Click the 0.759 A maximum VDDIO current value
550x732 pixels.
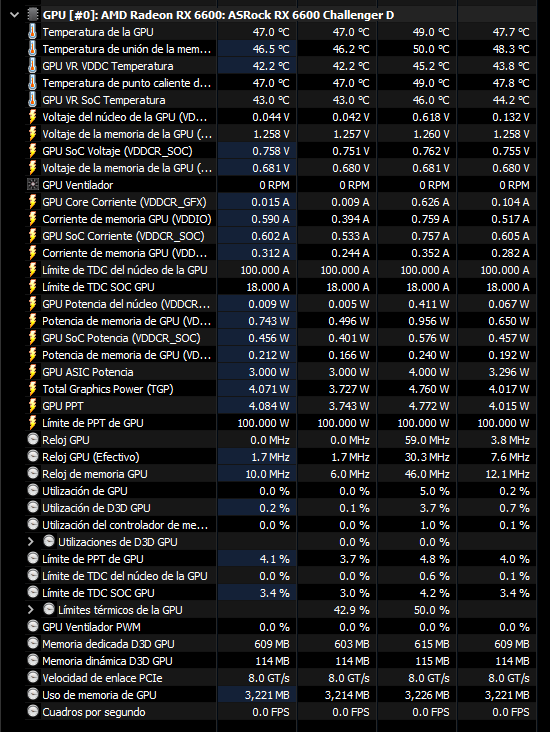[430, 219]
